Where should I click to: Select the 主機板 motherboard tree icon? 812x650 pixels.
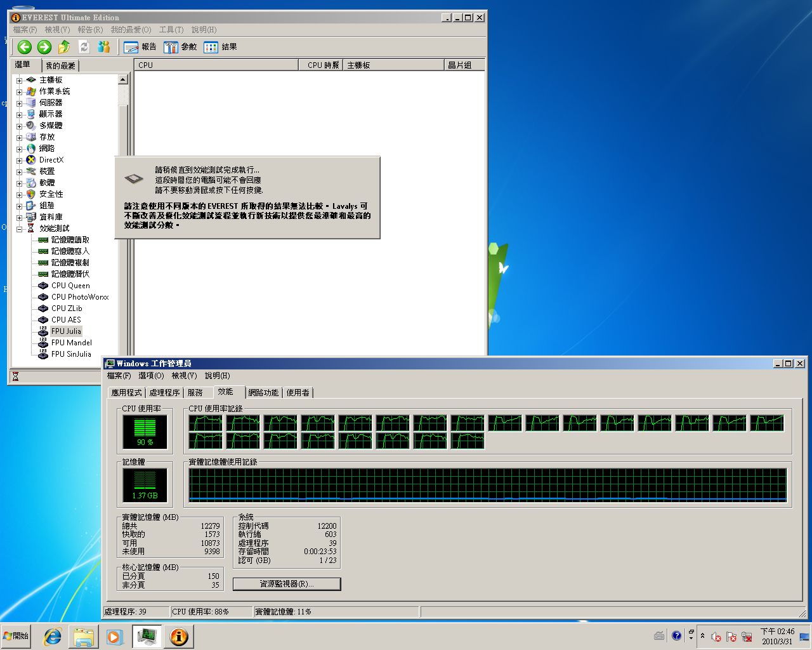pos(31,80)
